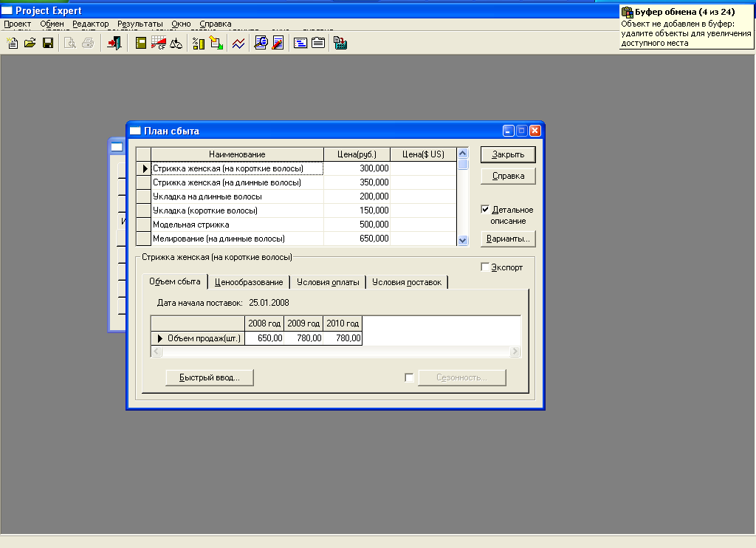Open the Окно menu
This screenshot has height=548, width=756.
click(x=182, y=24)
